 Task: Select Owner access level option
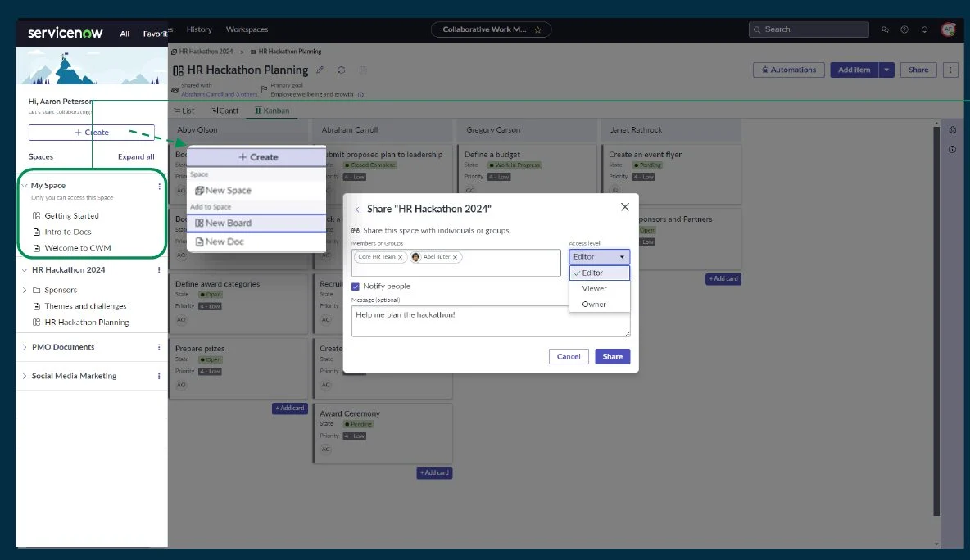(599, 304)
